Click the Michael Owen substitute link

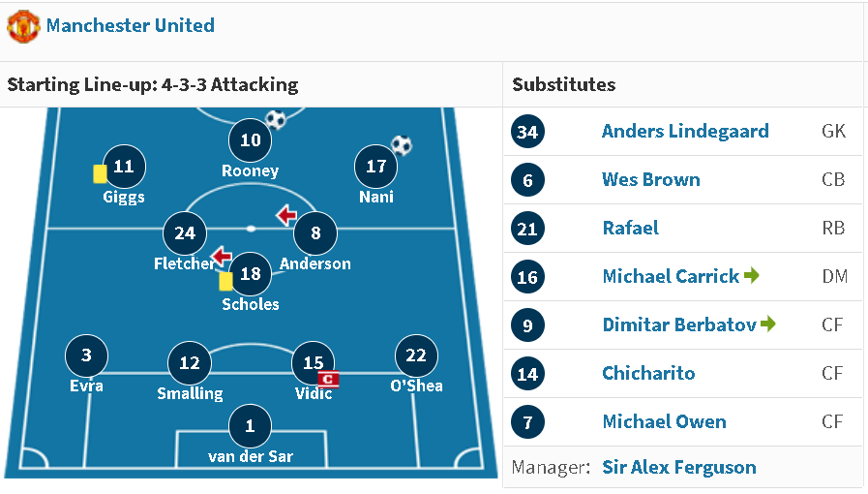[x=664, y=421]
